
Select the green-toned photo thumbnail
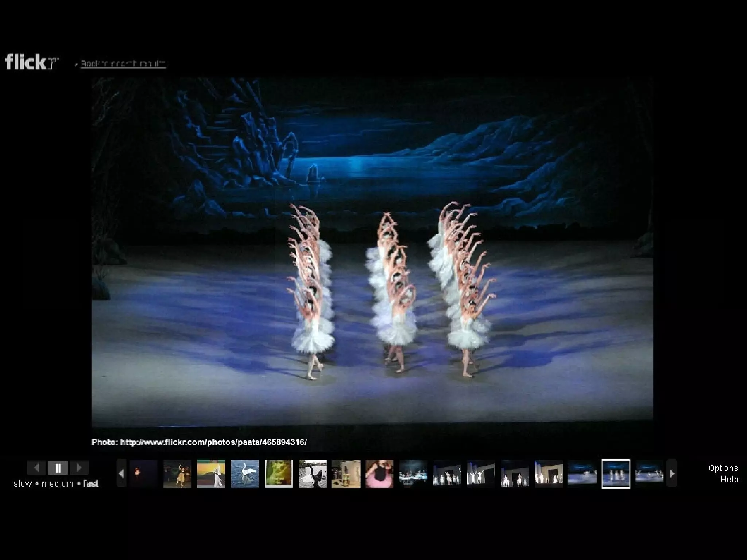click(x=279, y=474)
